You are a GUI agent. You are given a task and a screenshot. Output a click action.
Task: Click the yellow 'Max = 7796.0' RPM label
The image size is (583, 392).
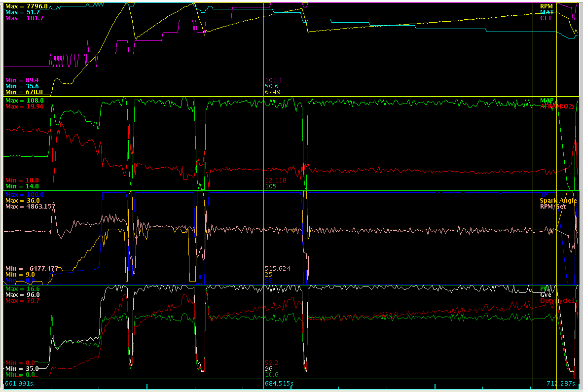tap(27, 6)
